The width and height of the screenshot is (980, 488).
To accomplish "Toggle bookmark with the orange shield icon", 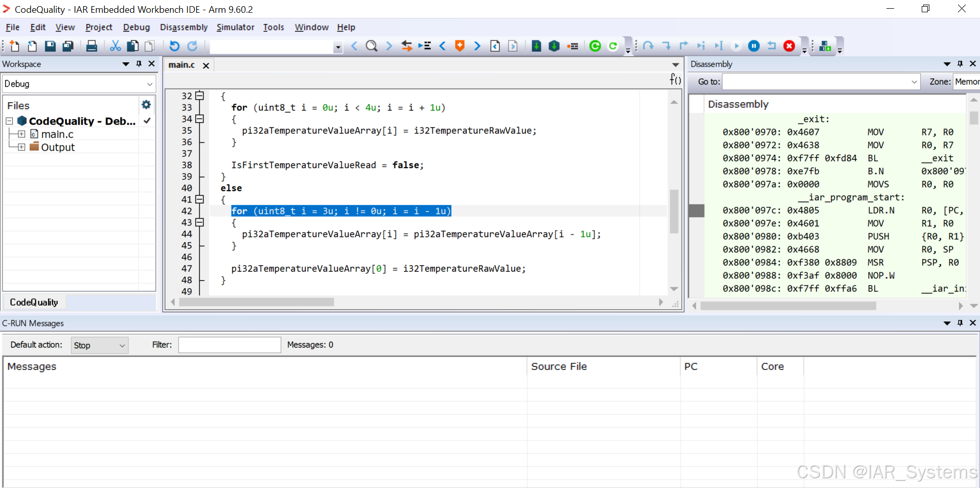I will 460,46.
